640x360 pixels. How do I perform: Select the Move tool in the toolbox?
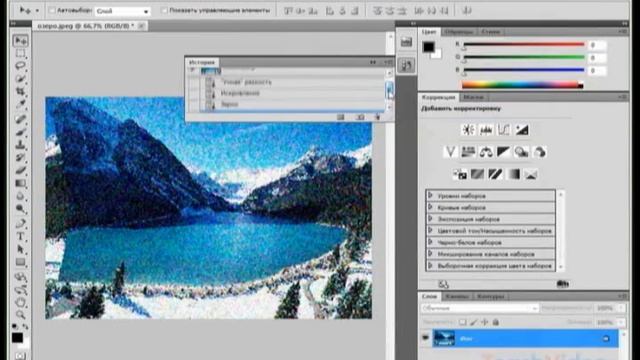point(20,40)
